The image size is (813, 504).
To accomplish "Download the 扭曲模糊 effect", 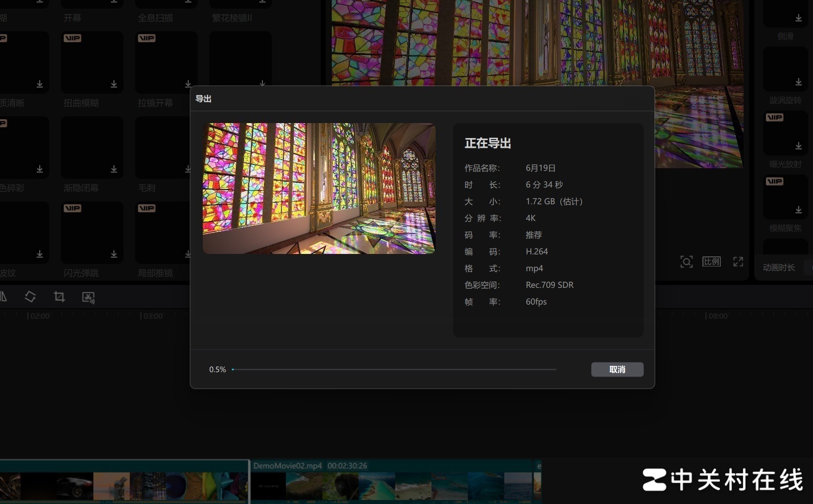I will [114, 84].
